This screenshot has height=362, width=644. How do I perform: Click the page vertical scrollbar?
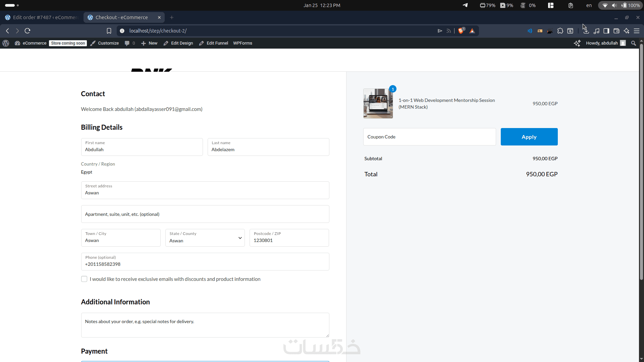[641, 161]
